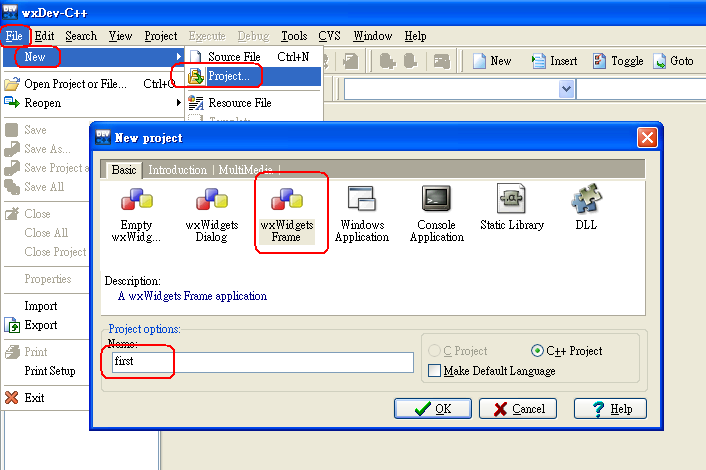Switch to the MultiMedia tab
706x470 pixels.
(x=246, y=170)
